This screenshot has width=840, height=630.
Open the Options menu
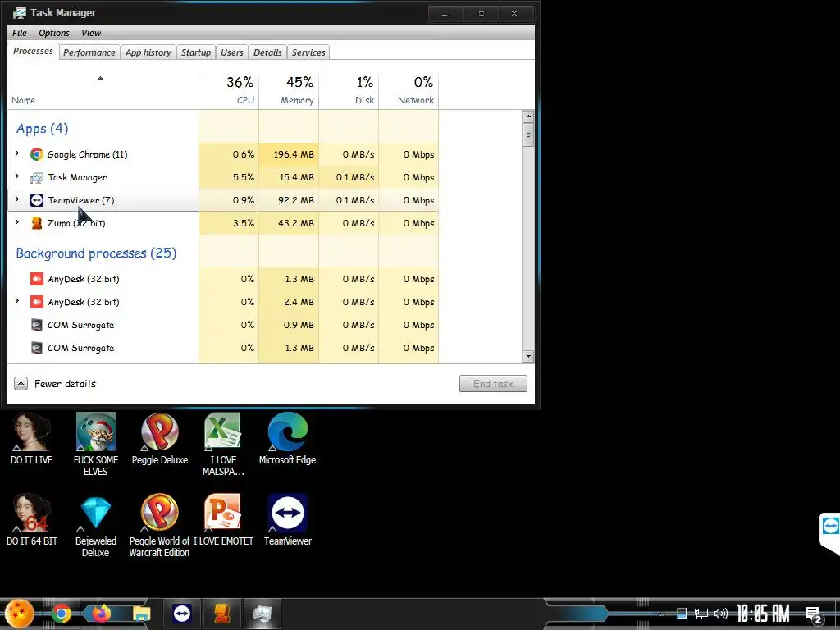(x=54, y=33)
